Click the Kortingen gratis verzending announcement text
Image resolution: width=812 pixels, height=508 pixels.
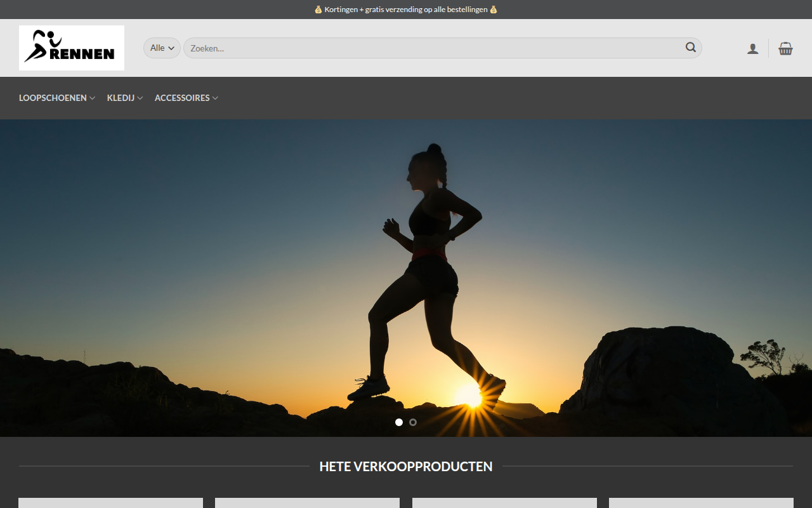tap(406, 10)
